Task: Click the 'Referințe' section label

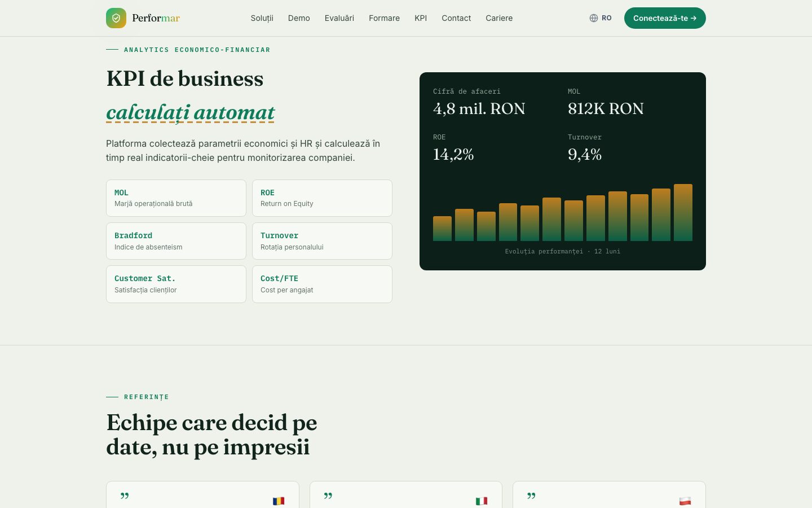Action: (x=147, y=397)
